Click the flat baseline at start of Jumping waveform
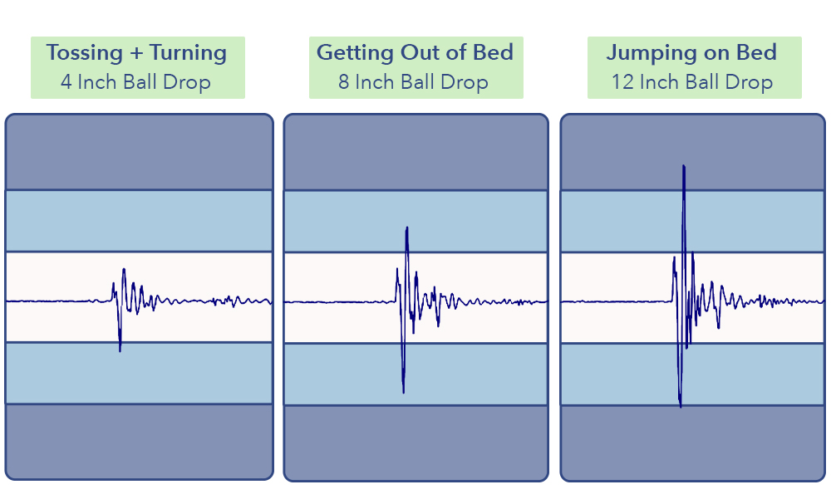 click(615, 301)
